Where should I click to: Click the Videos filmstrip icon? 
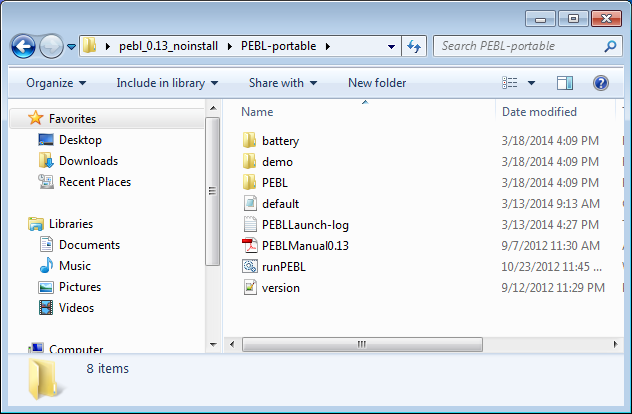pyautogui.click(x=46, y=308)
